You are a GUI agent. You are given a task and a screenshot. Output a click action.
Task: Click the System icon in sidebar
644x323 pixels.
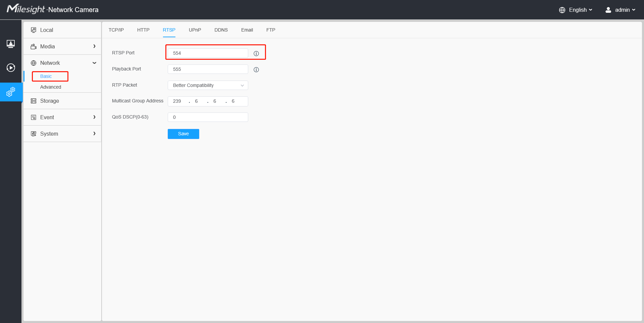click(34, 134)
